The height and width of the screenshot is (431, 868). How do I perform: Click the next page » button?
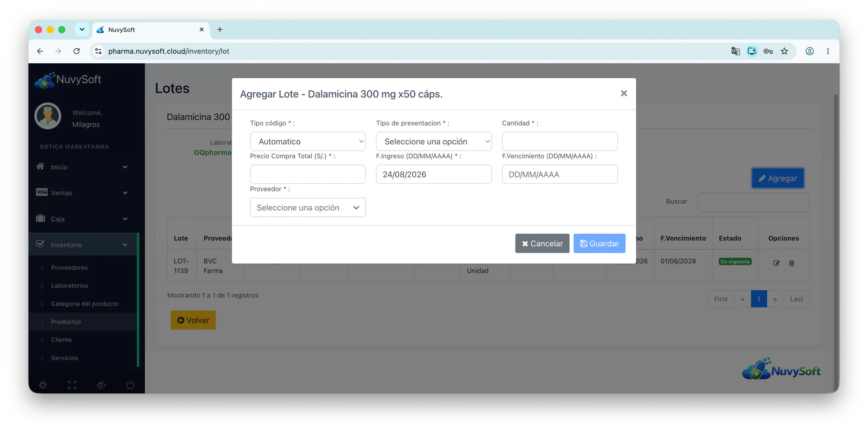click(775, 299)
